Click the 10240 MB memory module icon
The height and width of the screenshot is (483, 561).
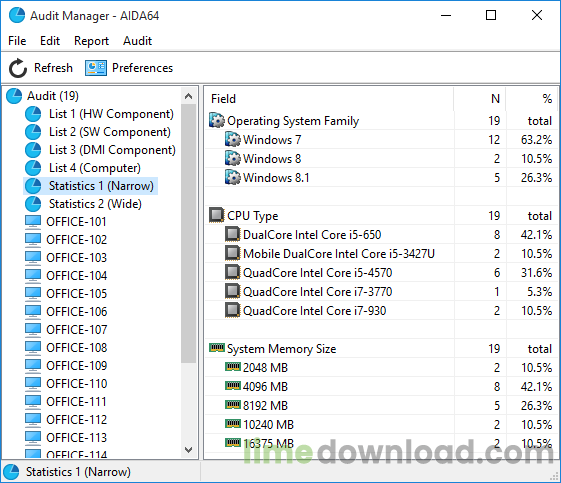pyautogui.click(x=233, y=424)
